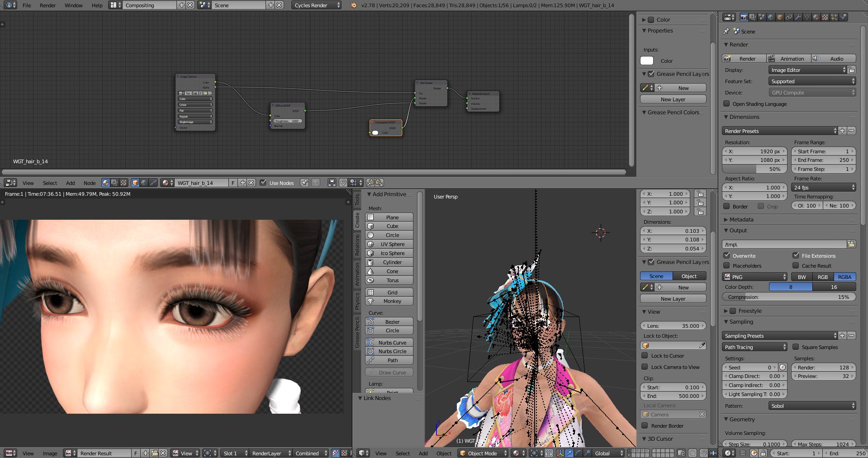The width and height of the screenshot is (868, 458).
Task: Adjust the resolution 50% slider
Action: point(755,169)
